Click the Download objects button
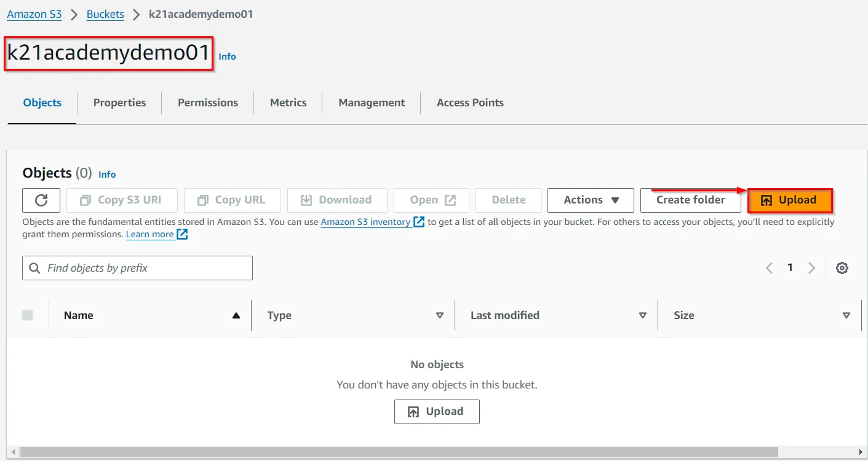Screen dimensions: 868x461 pyautogui.click(x=336, y=200)
